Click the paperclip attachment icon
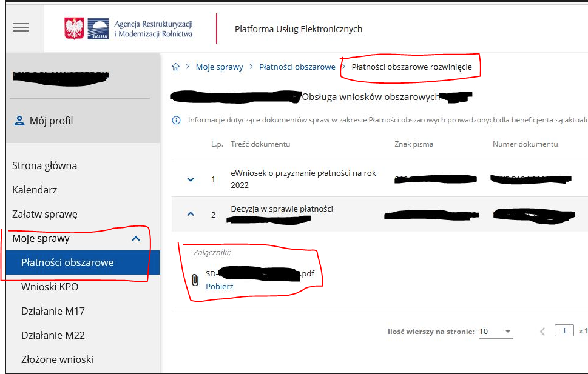 pyautogui.click(x=195, y=279)
